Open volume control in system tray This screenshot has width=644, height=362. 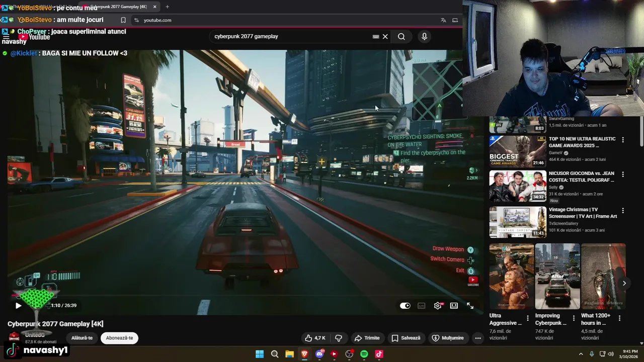[611, 354]
